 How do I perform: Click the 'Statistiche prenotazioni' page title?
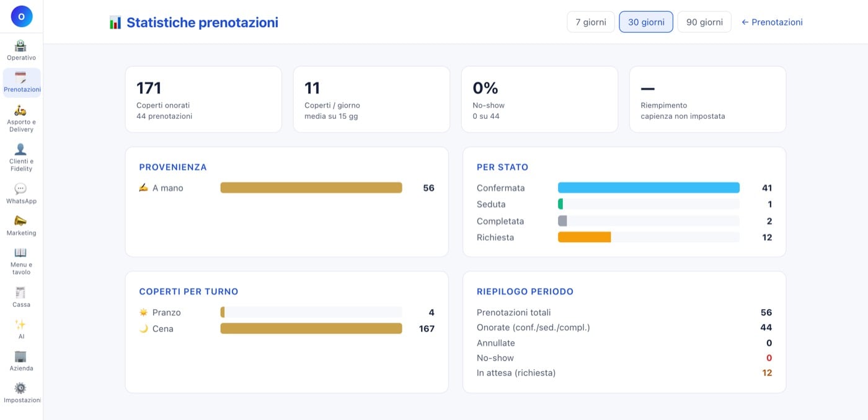tap(202, 22)
